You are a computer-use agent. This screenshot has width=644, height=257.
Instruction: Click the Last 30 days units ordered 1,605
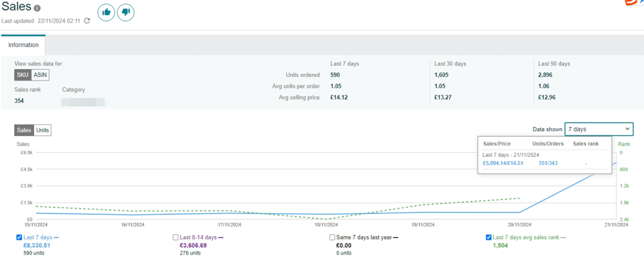click(442, 75)
